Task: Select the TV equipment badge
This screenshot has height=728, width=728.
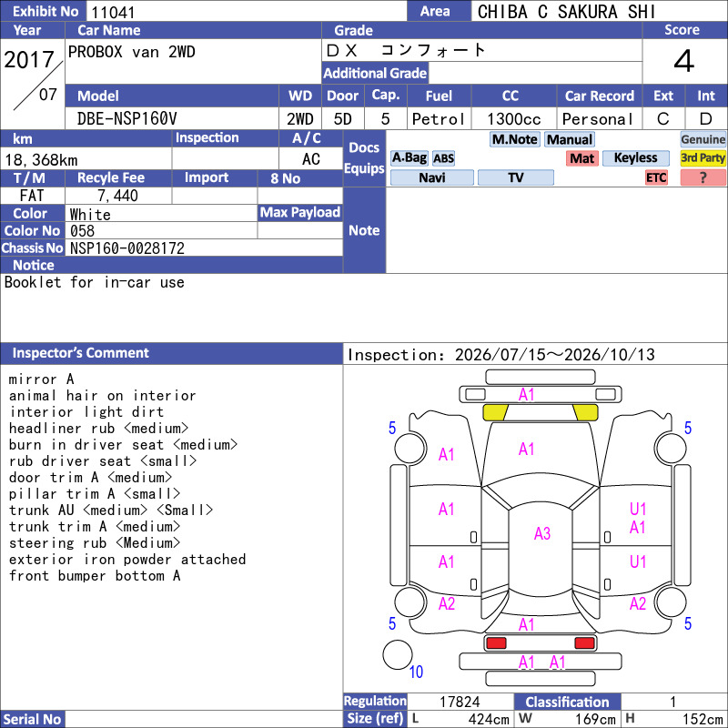Action: pyautogui.click(x=515, y=177)
